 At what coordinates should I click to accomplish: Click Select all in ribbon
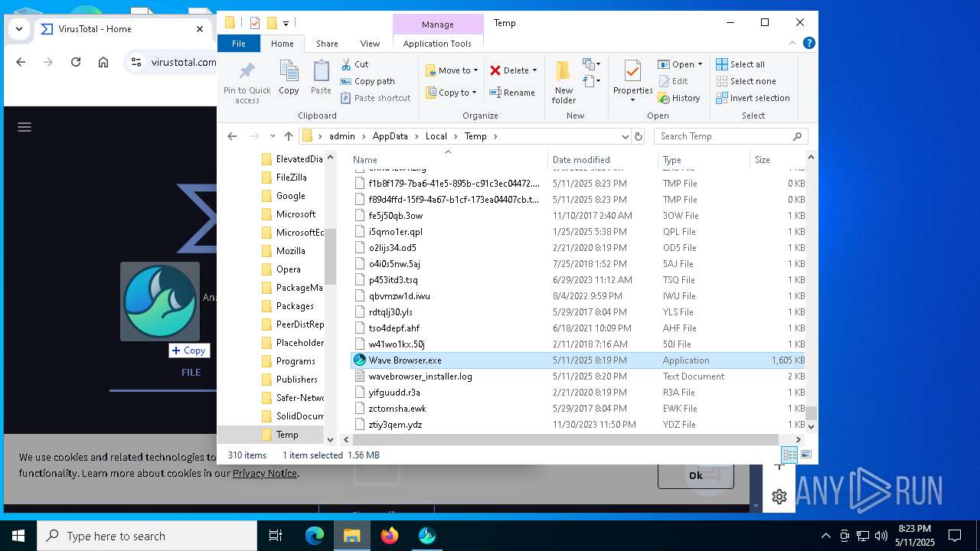coord(740,64)
